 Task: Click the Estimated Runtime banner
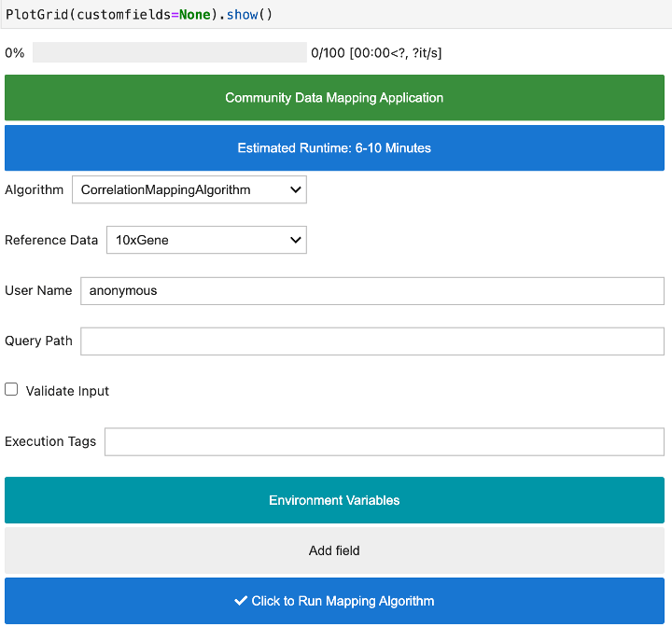coord(334,147)
